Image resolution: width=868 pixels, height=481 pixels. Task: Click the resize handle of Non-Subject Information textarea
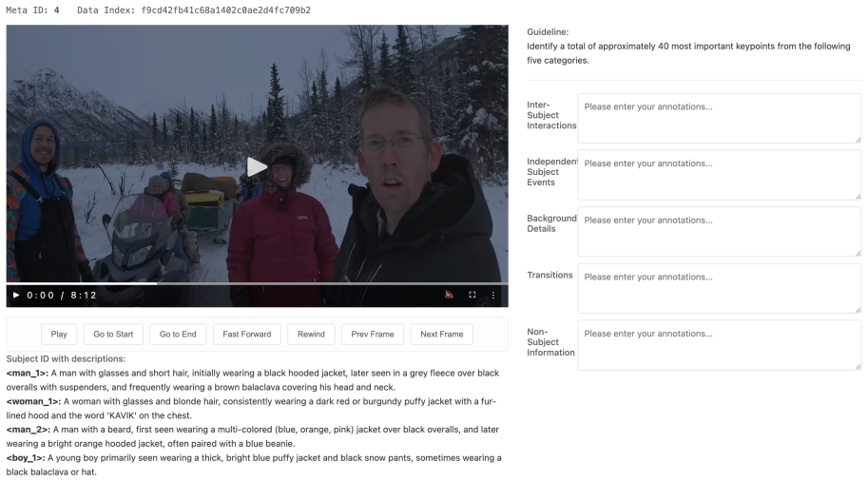tap(858, 366)
